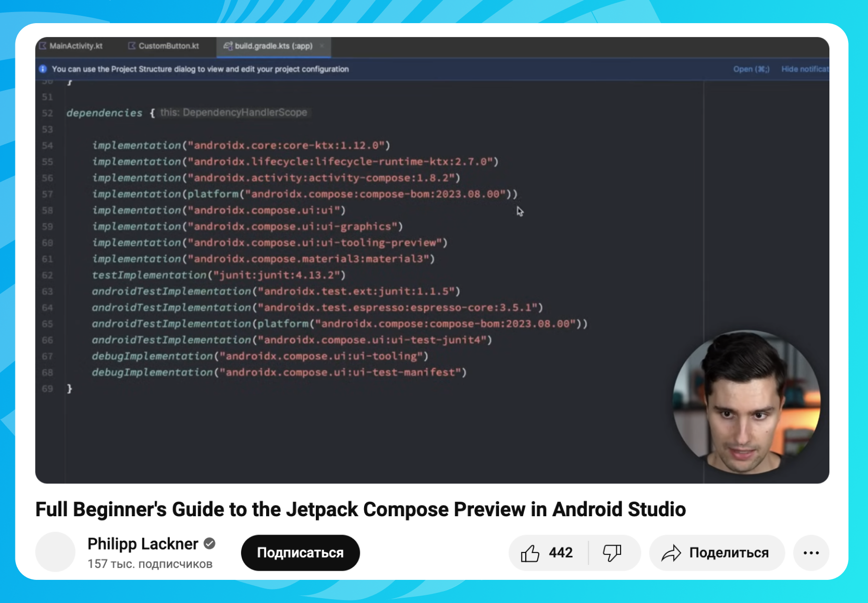Click the Gradle icon on build.gradle.kts tab
The image size is (868, 603).
(228, 46)
